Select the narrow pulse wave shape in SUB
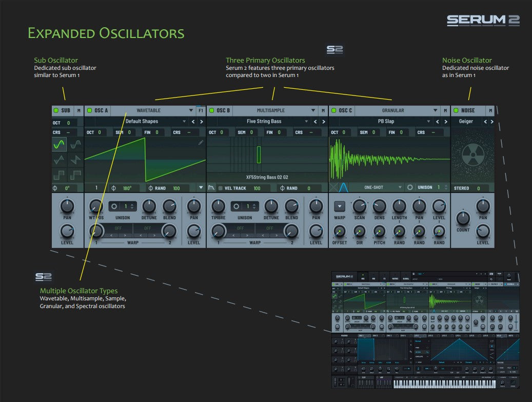532x402 pixels. [75, 175]
